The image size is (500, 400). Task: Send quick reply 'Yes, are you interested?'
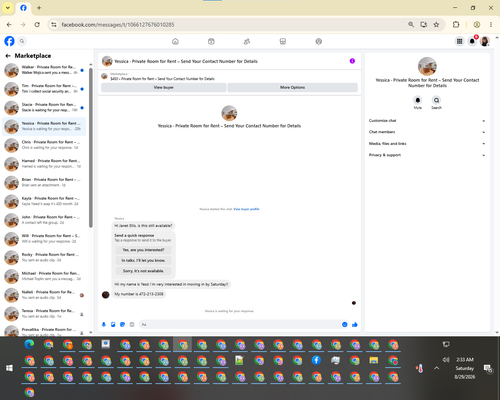coord(143,250)
